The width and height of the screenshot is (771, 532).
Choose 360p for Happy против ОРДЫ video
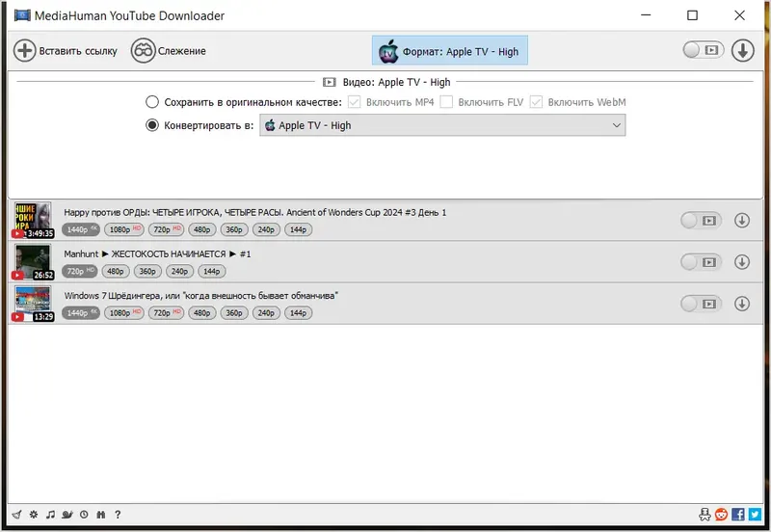pos(234,229)
